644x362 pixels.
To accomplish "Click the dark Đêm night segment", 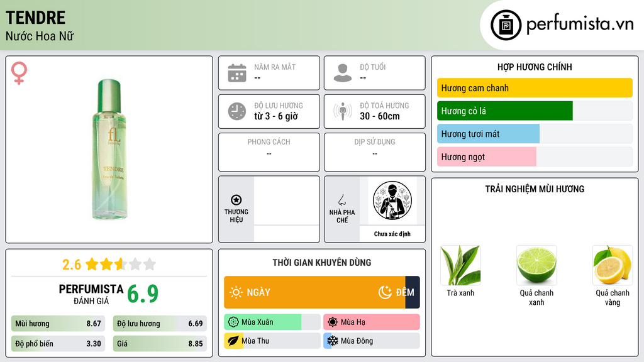I will [413, 292].
